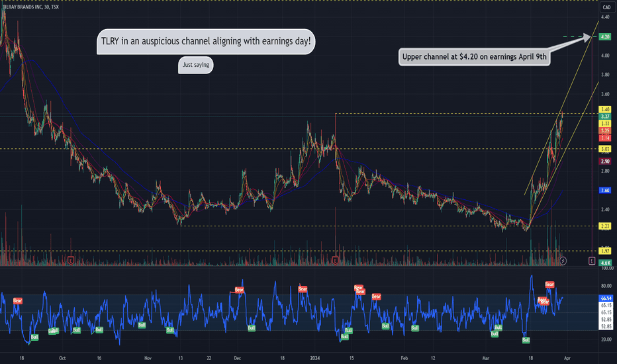This screenshot has height=364, width=617.
Task: Click the 100.00 RSI axis value
Action: pos(606,268)
